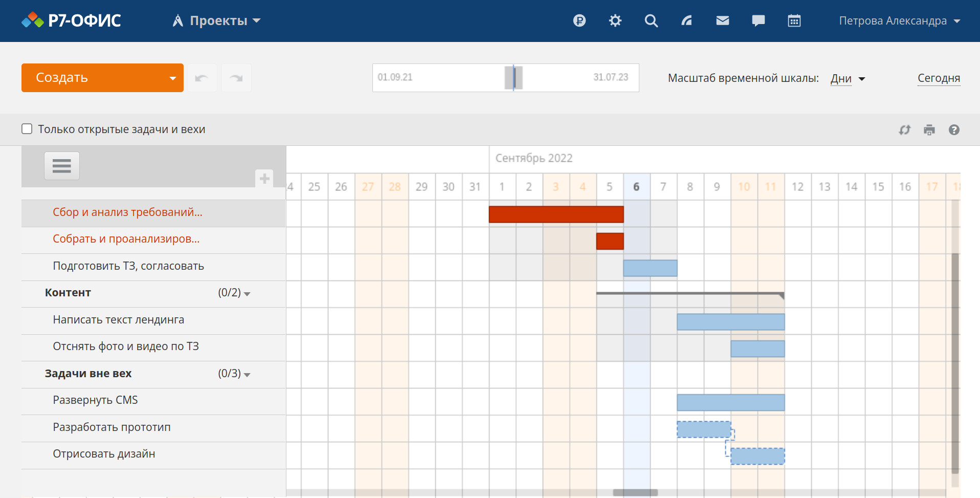Click the plus add column button
Image resolution: width=980 pixels, height=498 pixels.
(x=264, y=178)
